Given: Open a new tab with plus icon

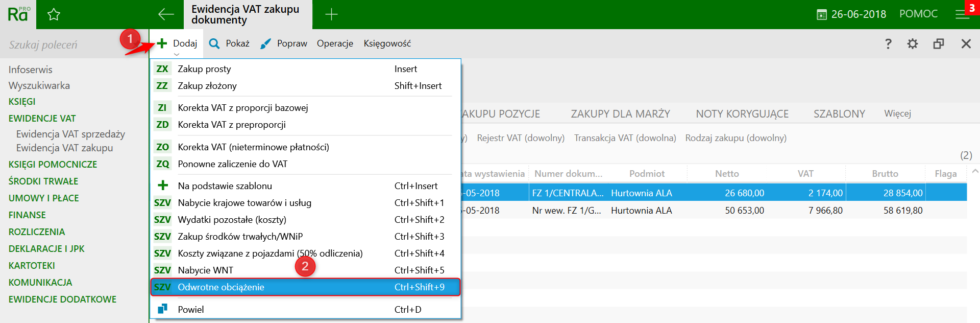Looking at the screenshot, I should click(x=331, y=14).
